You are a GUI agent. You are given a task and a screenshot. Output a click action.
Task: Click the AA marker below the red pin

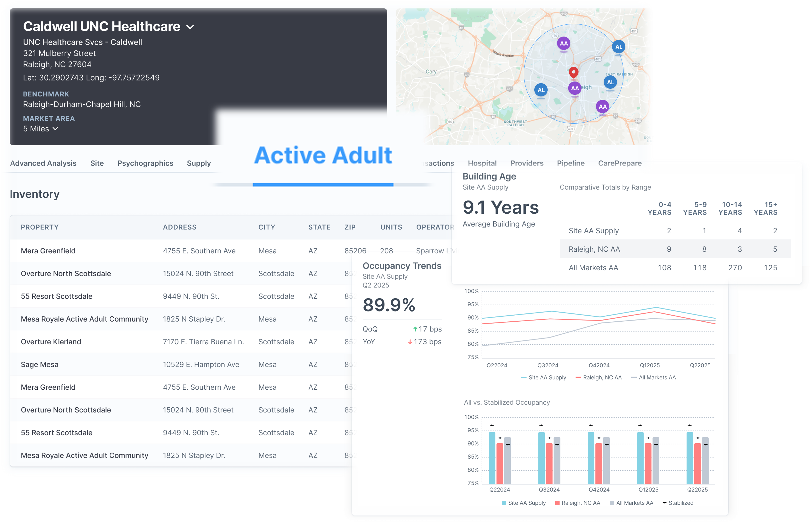tap(575, 88)
